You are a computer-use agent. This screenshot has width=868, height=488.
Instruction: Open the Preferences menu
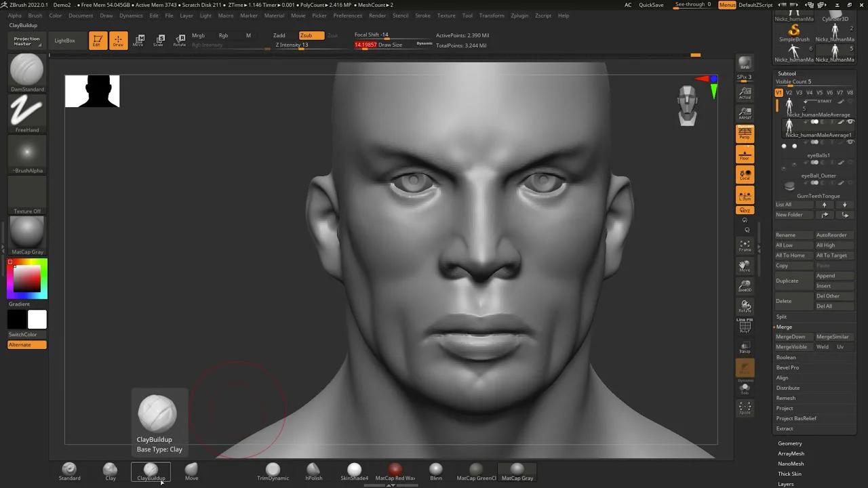347,16
